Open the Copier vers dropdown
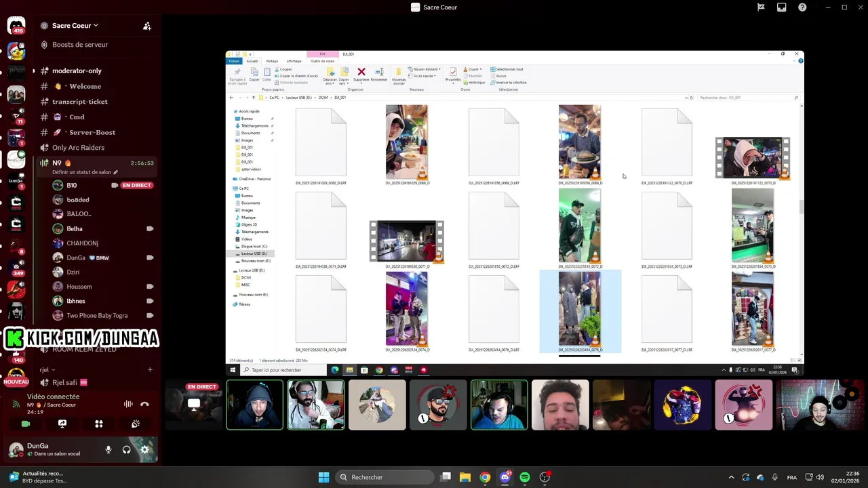This screenshot has height=488, width=868. pos(344,76)
